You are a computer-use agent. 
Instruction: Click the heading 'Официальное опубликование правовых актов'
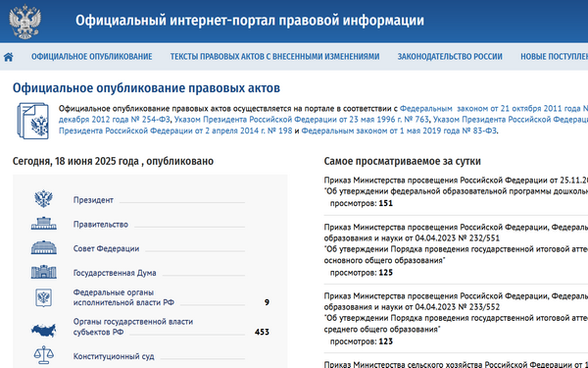146,88
